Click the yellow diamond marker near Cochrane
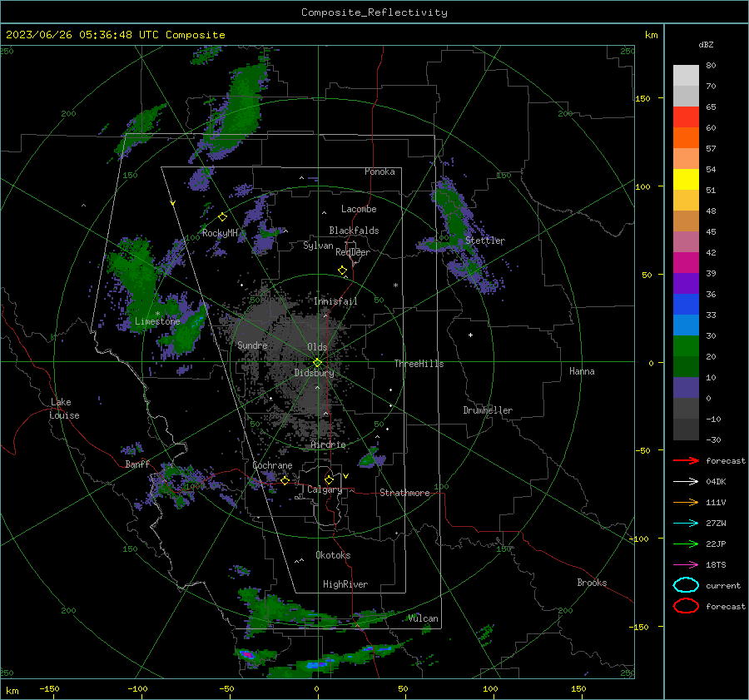 285,480
